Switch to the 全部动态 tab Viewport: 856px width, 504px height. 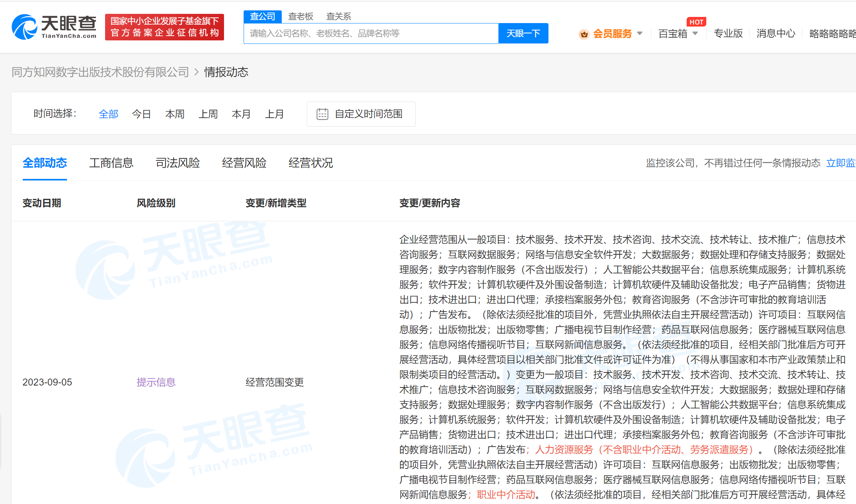click(x=45, y=163)
